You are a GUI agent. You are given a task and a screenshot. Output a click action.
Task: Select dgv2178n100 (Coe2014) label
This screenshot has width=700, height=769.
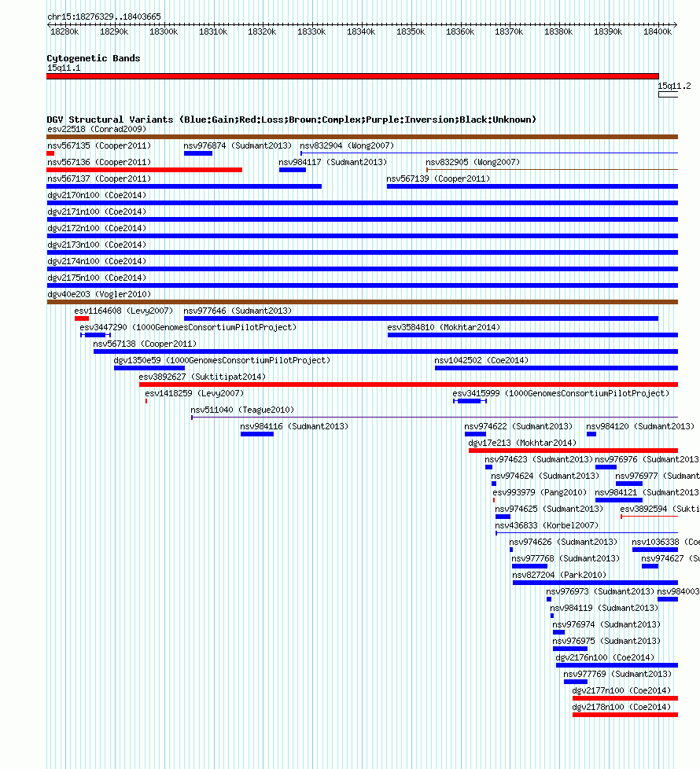621,707
